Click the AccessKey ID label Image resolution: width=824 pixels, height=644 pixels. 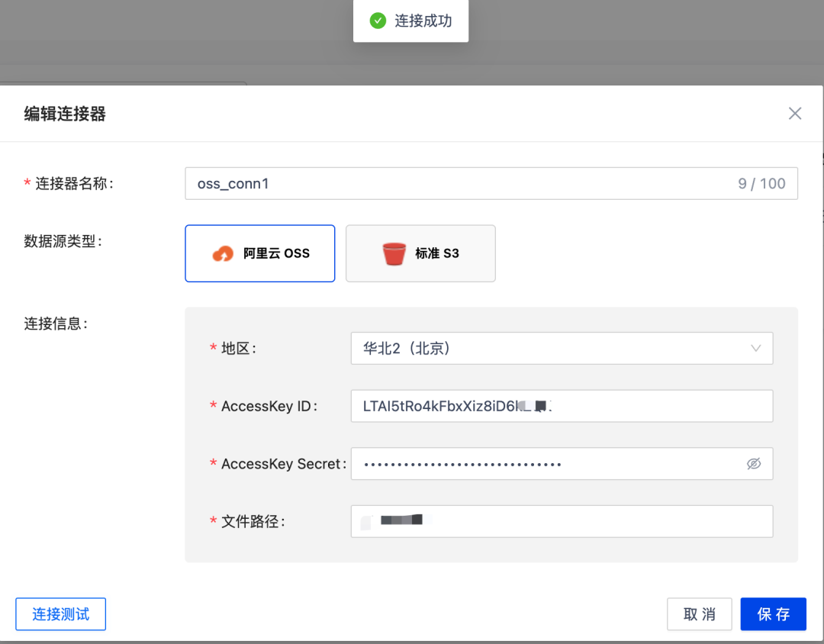(x=269, y=406)
